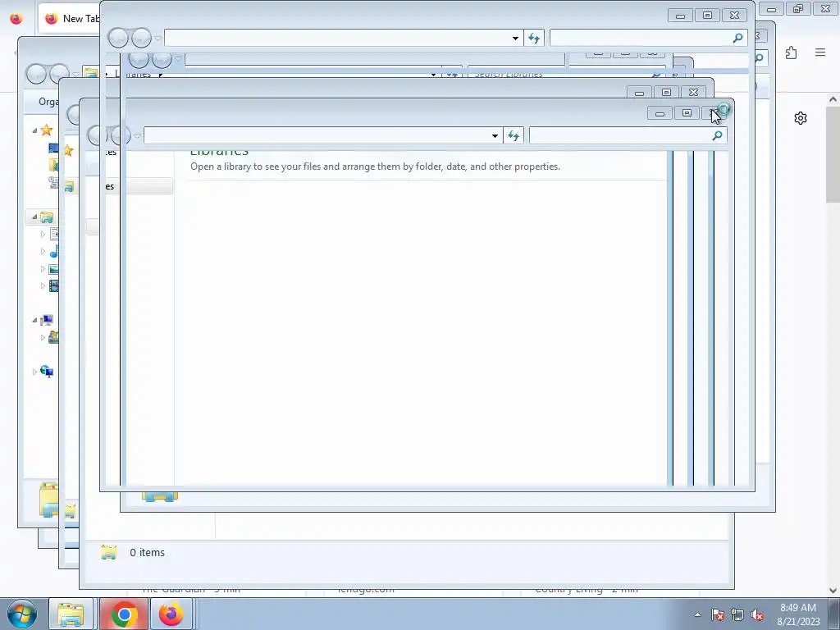
Task: Click the search magnifier in the topmost Explorer window
Action: point(737,38)
